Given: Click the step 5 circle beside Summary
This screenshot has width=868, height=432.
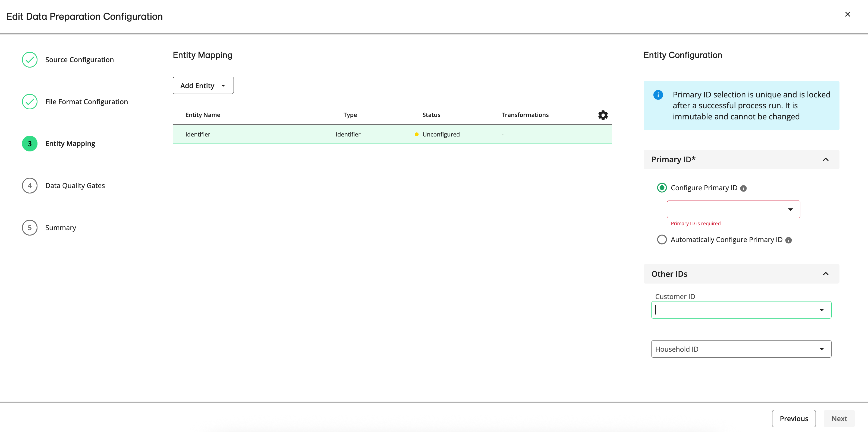Looking at the screenshot, I should (x=30, y=227).
